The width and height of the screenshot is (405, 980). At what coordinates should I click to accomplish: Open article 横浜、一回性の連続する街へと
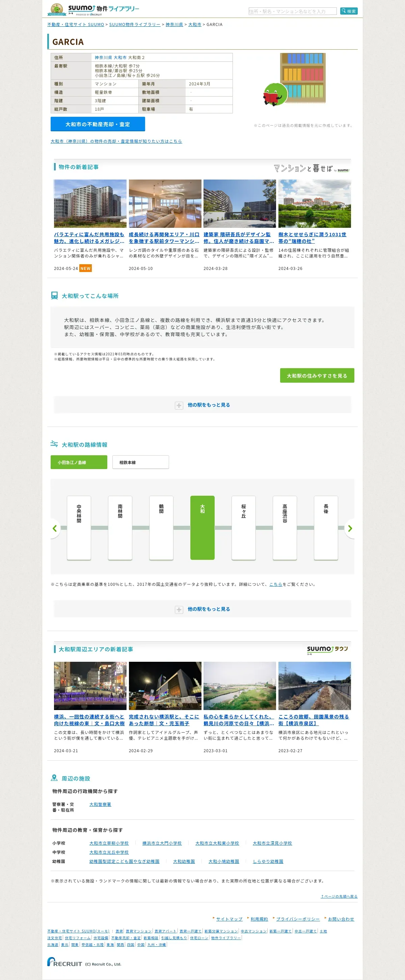click(x=89, y=720)
